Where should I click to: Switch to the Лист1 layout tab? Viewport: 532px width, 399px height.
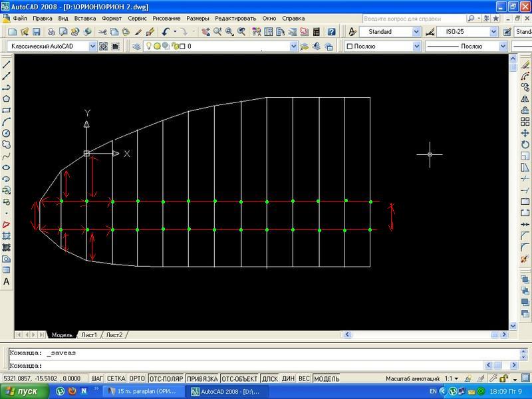click(x=89, y=335)
